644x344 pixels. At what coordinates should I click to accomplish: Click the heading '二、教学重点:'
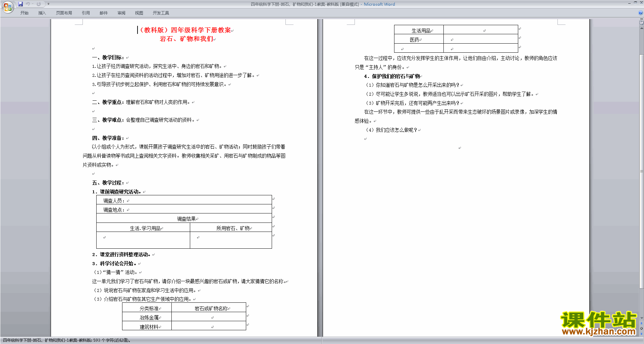pyautogui.click(x=108, y=102)
